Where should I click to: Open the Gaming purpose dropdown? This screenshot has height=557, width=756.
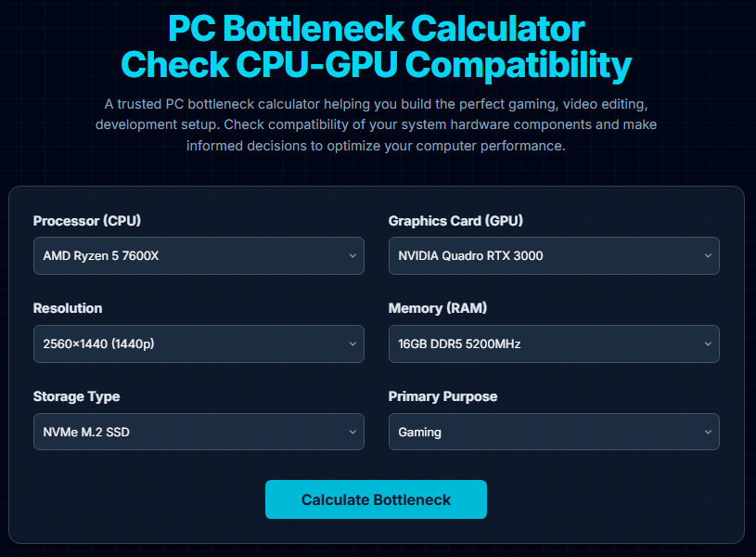click(x=554, y=432)
